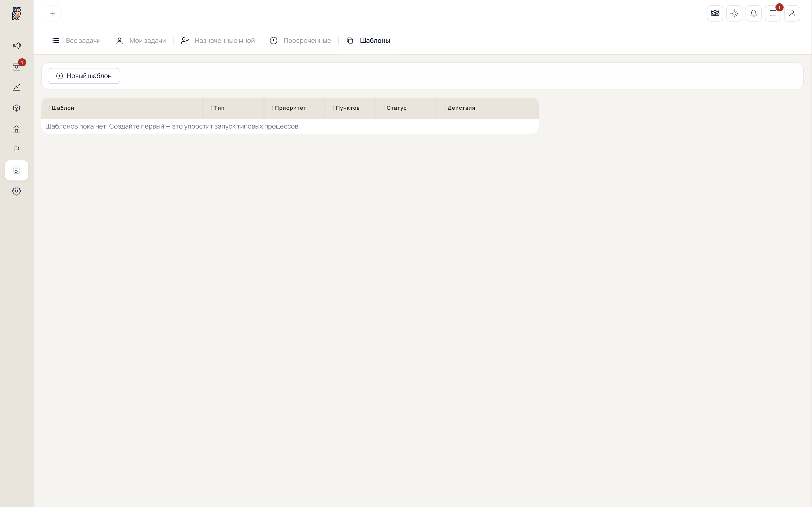Screen dimensions: 812x507
Task: Click the Новый шаблон button
Action: point(84,76)
